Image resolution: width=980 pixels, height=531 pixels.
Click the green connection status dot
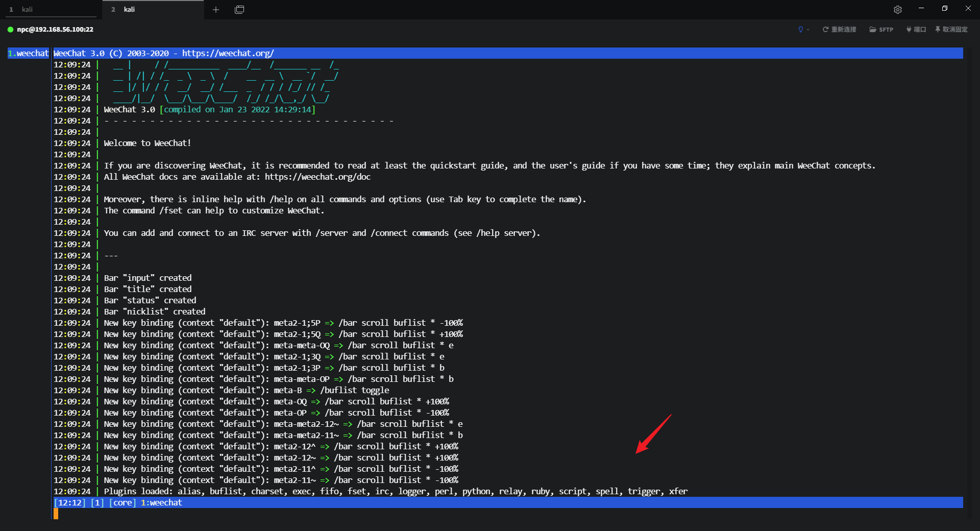tap(10, 30)
